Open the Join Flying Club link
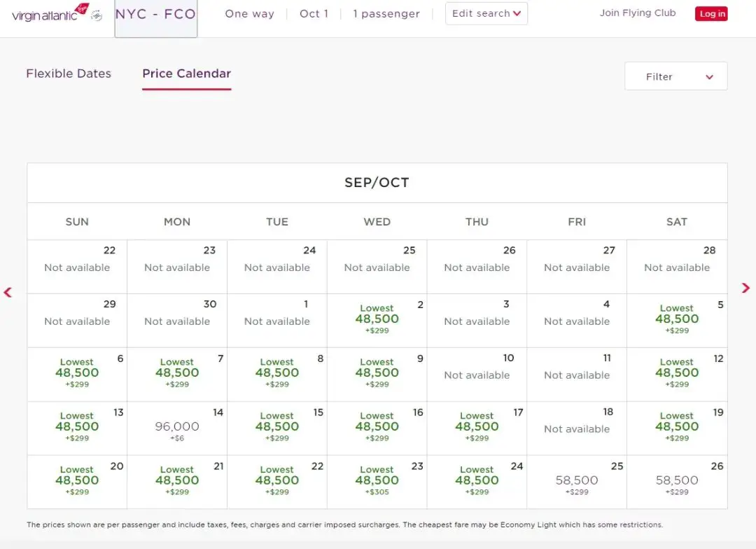Image resolution: width=756 pixels, height=549 pixels. click(x=638, y=13)
